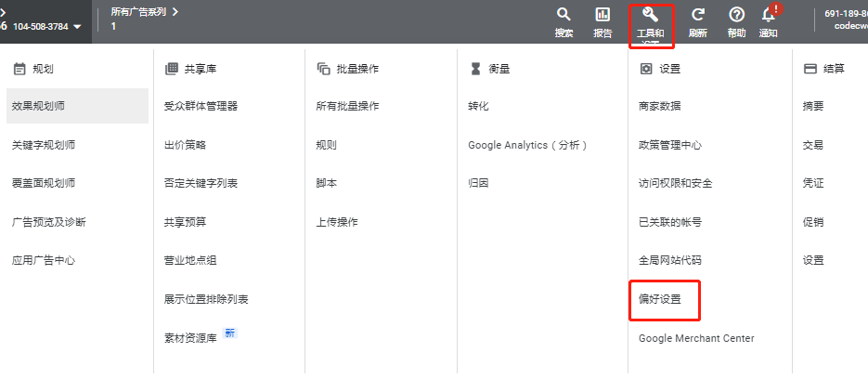Open 关键字规划师 keyword planner
Viewport: 868px width, 379px height.
click(x=44, y=145)
